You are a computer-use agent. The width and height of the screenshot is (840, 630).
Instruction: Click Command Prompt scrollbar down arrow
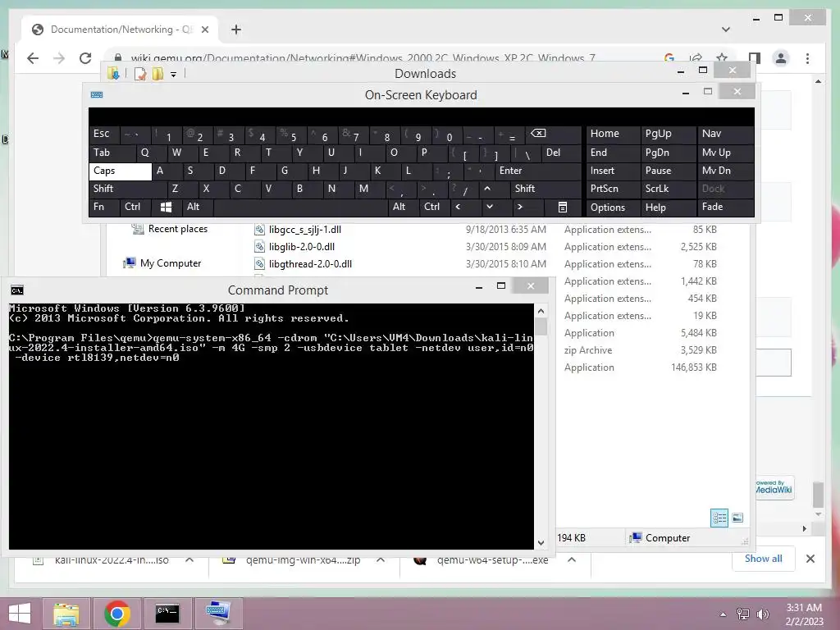point(541,543)
